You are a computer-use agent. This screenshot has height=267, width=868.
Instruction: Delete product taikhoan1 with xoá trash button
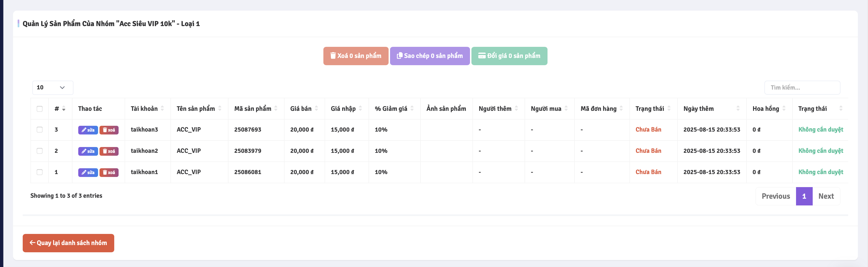(x=109, y=172)
